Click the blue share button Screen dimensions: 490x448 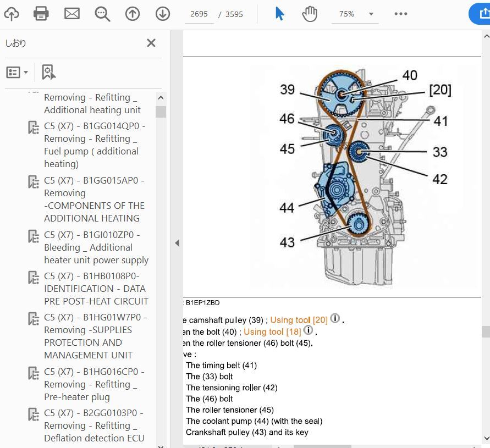pyautogui.click(x=481, y=14)
